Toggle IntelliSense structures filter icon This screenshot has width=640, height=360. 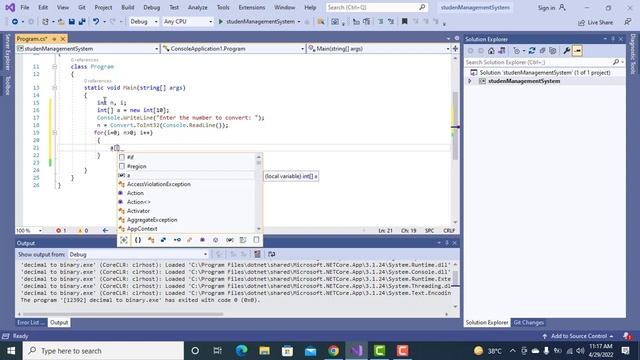(x=163, y=240)
